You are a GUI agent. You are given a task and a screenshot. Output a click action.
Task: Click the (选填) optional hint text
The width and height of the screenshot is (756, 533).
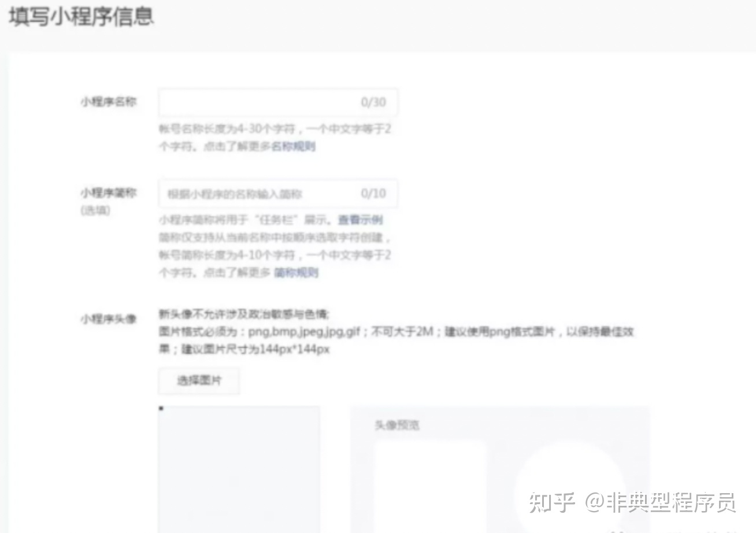(x=95, y=210)
